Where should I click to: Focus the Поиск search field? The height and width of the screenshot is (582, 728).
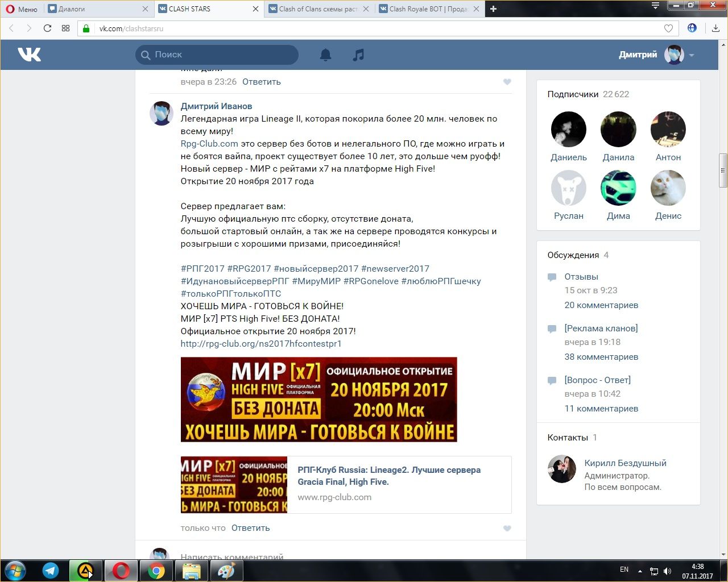click(217, 55)
